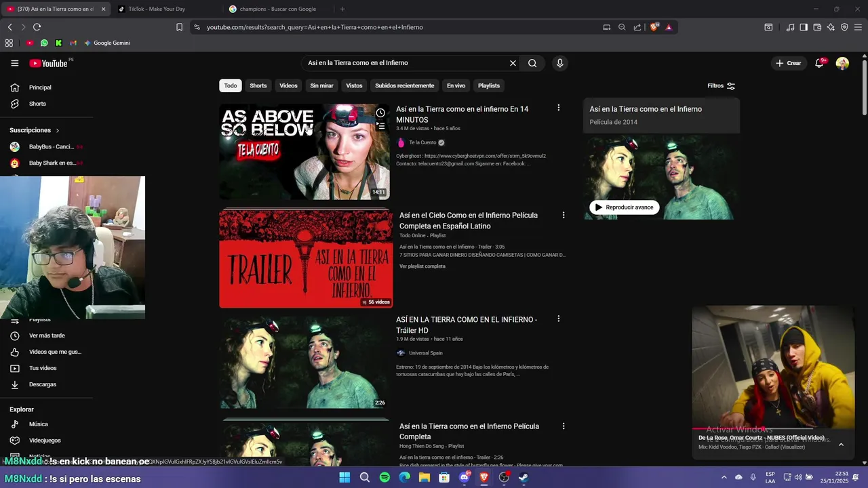Open more options for the 14 MINUTOS video
Image resolution: width=868 pixels, height=488 pixels.
coord(558,108)
